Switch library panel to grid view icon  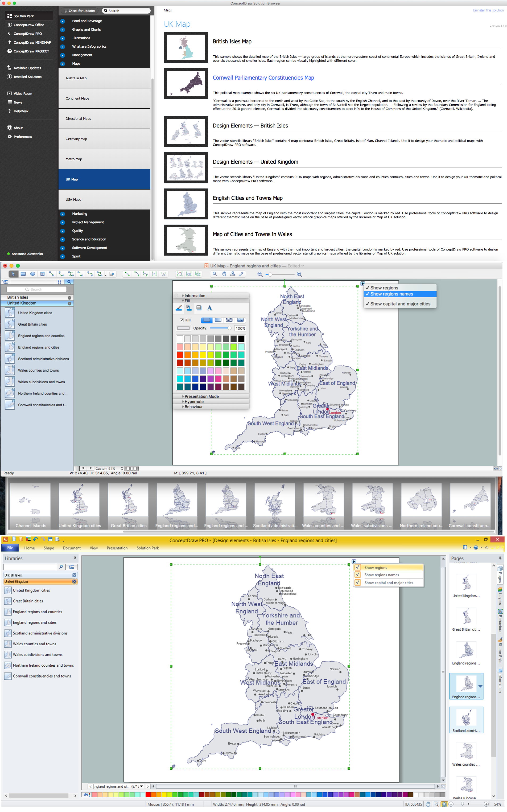(x=59, y=282)
